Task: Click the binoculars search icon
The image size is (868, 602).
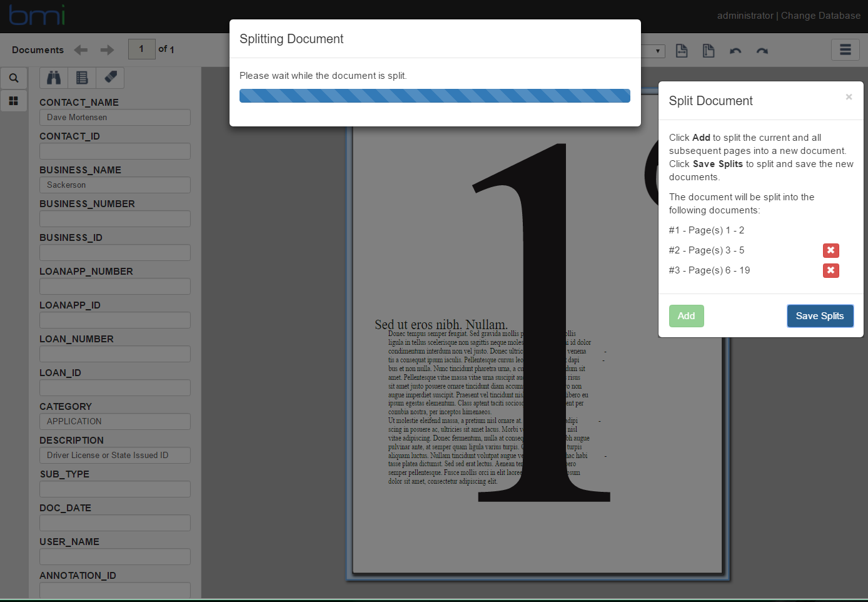Action: [x=54, y=78]
